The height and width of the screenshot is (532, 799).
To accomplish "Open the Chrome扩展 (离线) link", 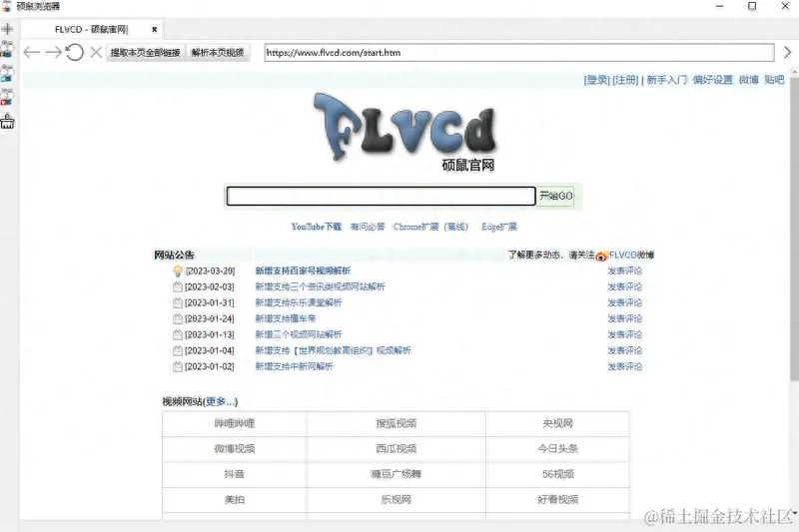I will click(430, 227).
